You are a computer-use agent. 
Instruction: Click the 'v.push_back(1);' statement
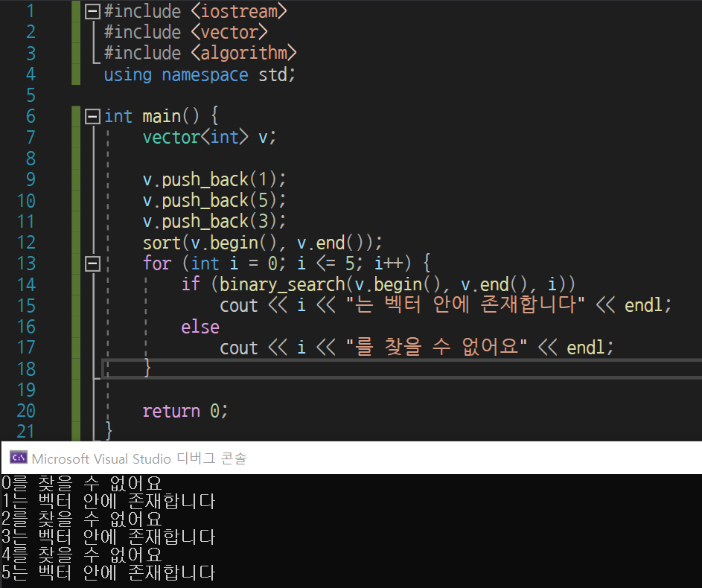coord(214,180)
